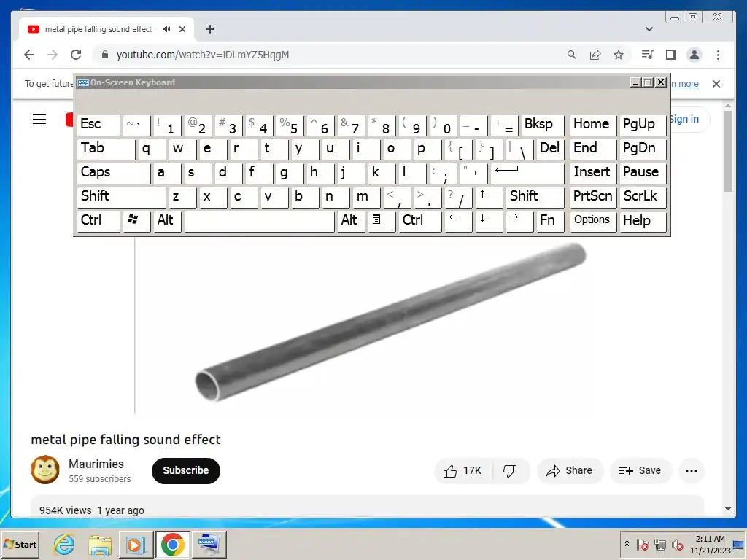Open Chrome media controls icon
This screenshot has height=560, width=747.
click(647, 55)
